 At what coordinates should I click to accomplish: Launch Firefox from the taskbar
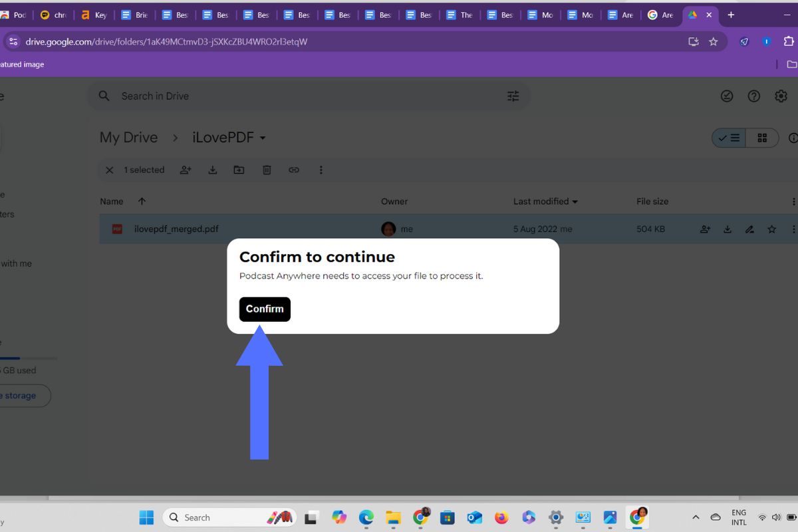click(501, 517)
